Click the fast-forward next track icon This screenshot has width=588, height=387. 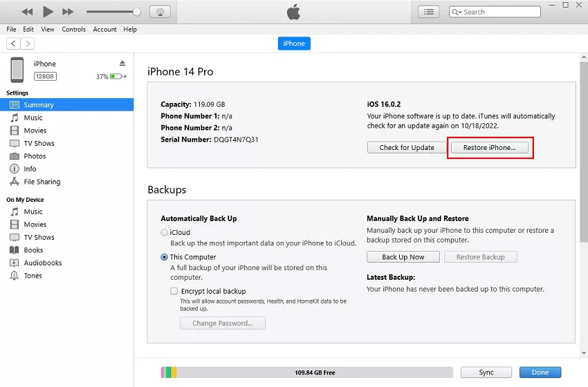coord(68,12)
